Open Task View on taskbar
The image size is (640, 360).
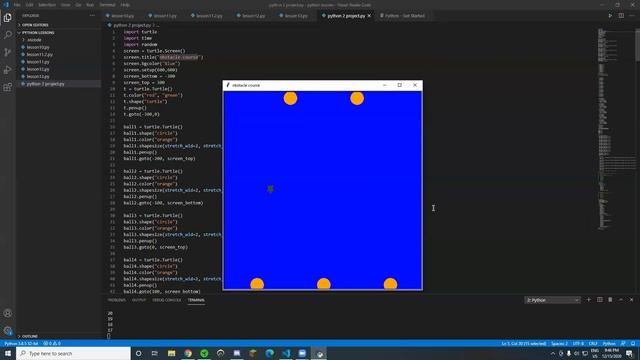click(x=155, y=353)
